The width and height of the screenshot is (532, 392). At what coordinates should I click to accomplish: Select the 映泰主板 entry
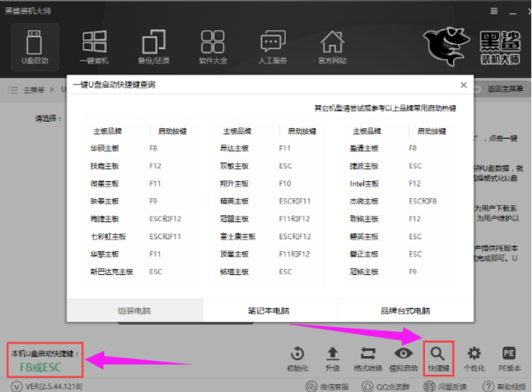tap(105, 201)
